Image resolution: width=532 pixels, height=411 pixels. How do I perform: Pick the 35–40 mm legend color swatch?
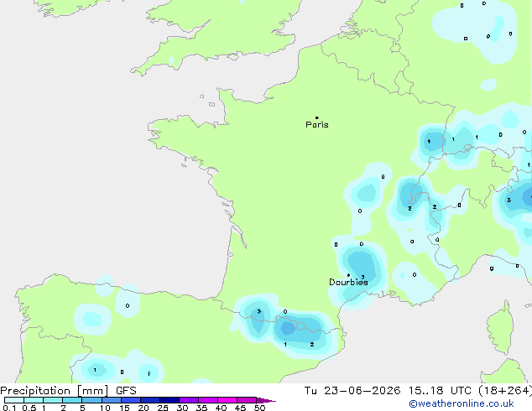(208, 400)
